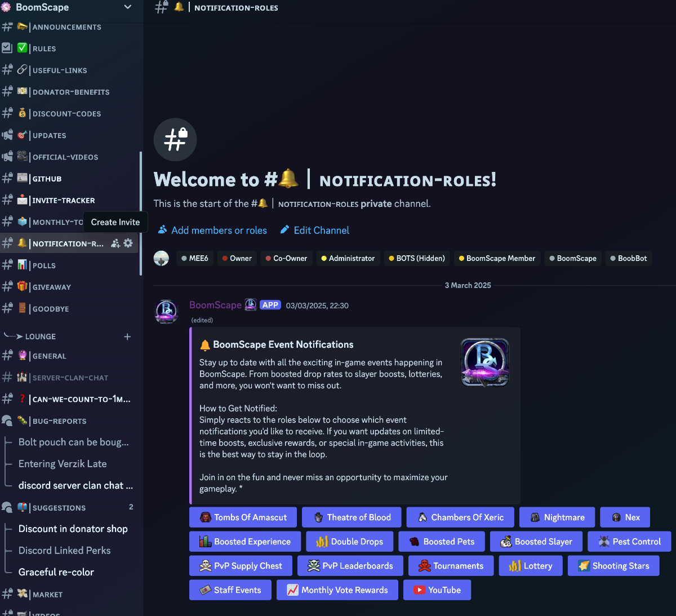Click the Staff Events notification button
The width and height of the screenshot is (676, 616).
click(230, 590)
